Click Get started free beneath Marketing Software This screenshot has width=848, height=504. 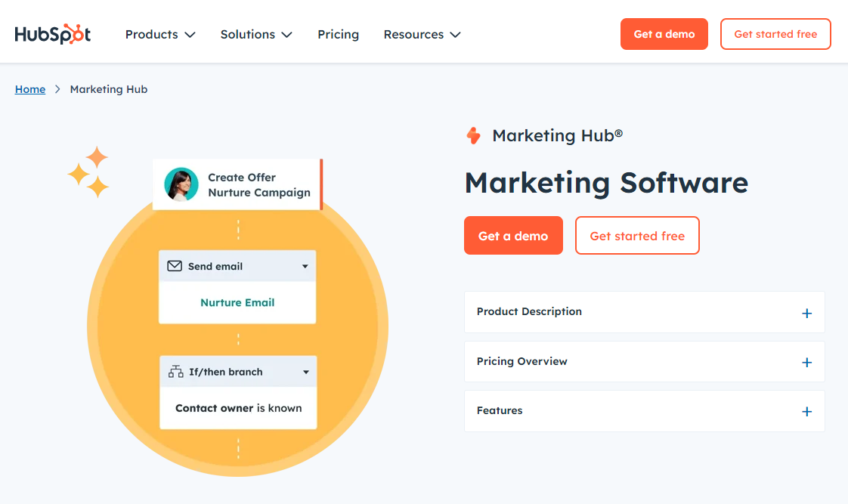coord(637,235)
